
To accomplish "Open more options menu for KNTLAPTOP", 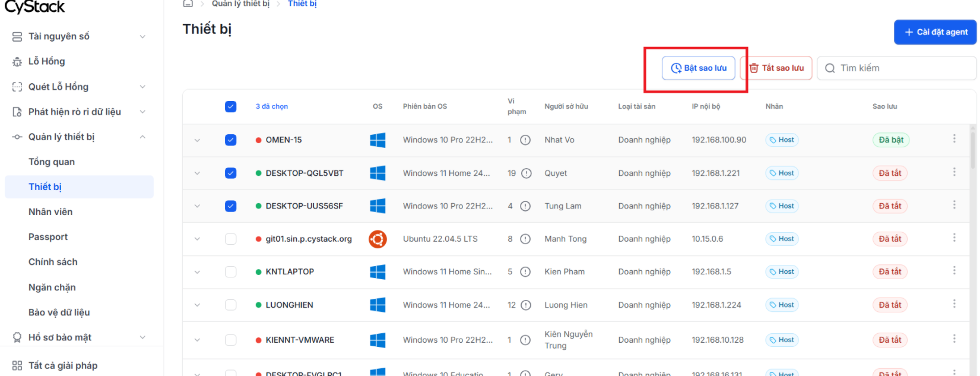I will pos(954,270).
